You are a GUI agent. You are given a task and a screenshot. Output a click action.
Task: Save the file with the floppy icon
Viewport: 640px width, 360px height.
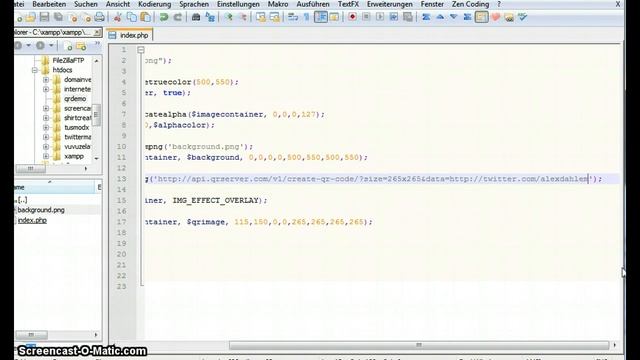tap(44, 17)
